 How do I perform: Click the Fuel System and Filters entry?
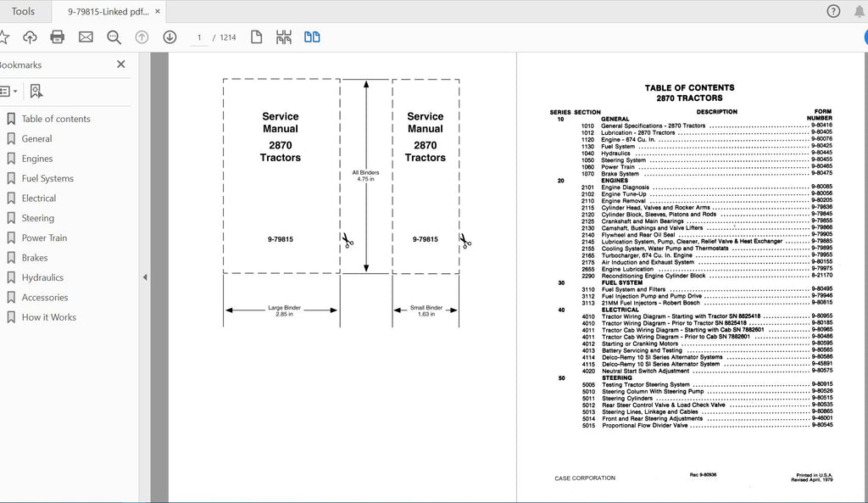click(633, 289)
